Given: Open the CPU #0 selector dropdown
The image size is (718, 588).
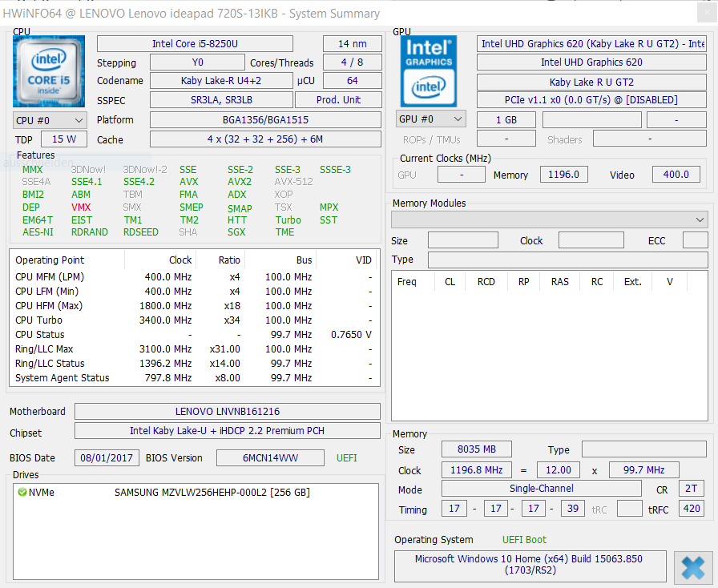Looking at the screenshot, I should click(50, 120).
